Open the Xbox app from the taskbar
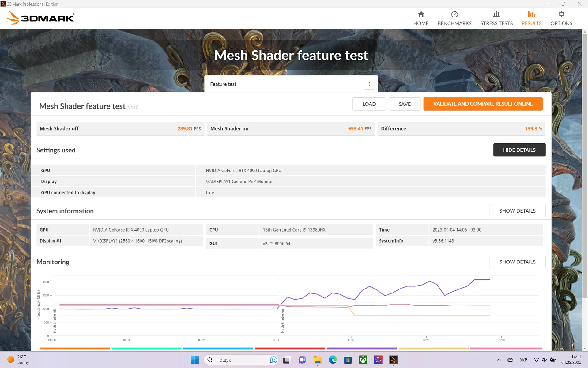Screen dimensions: 588x368 (363, 360)
